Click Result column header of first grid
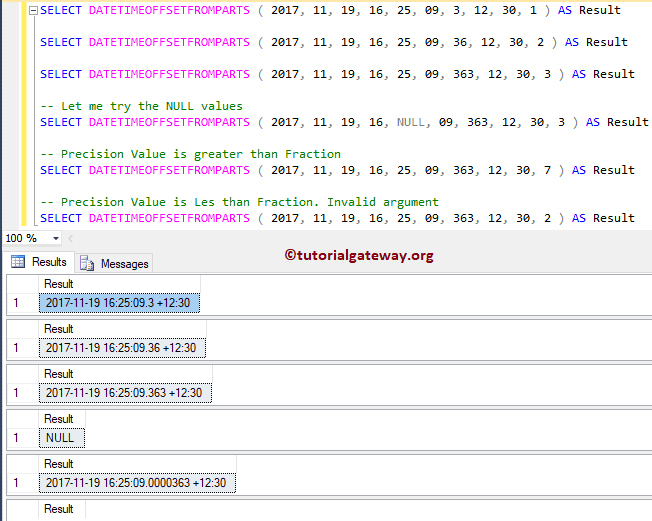The height and width of the screenshot is (521, 652). pos(119,284)
